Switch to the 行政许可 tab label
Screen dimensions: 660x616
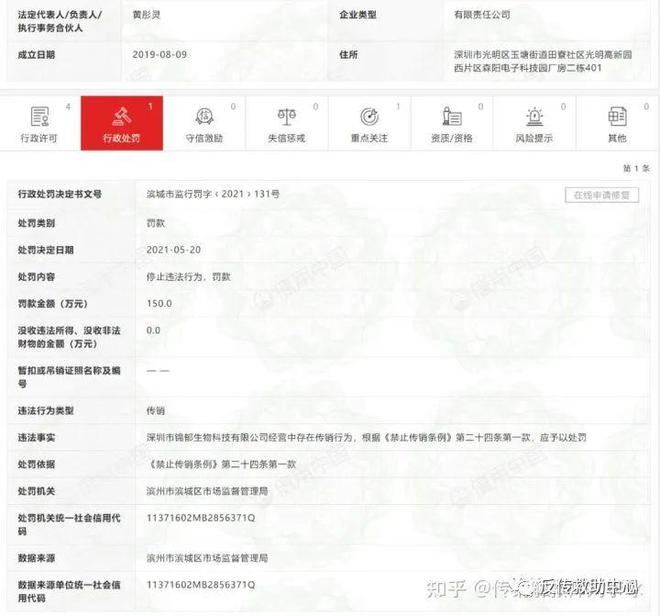[39, 138]
